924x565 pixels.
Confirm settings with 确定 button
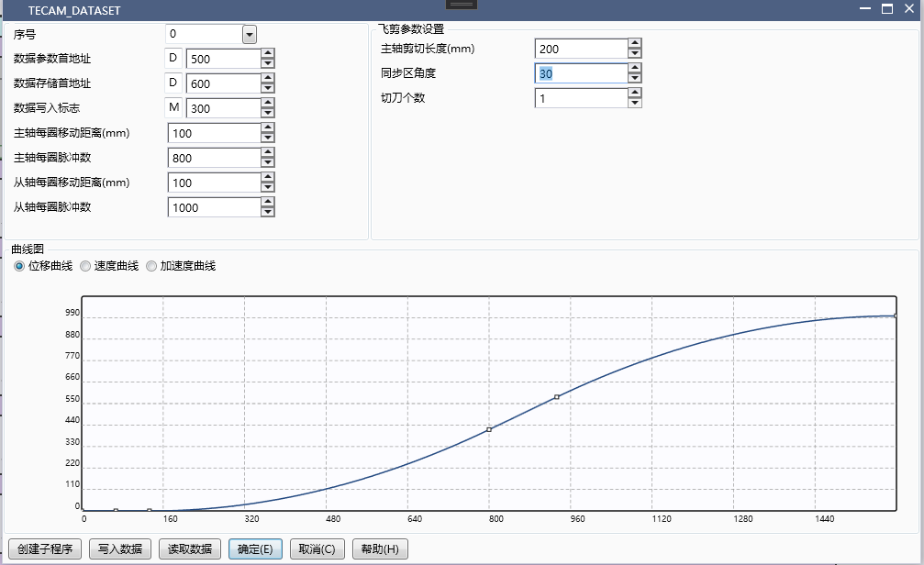pyautogui.click(x=255, y=548)
